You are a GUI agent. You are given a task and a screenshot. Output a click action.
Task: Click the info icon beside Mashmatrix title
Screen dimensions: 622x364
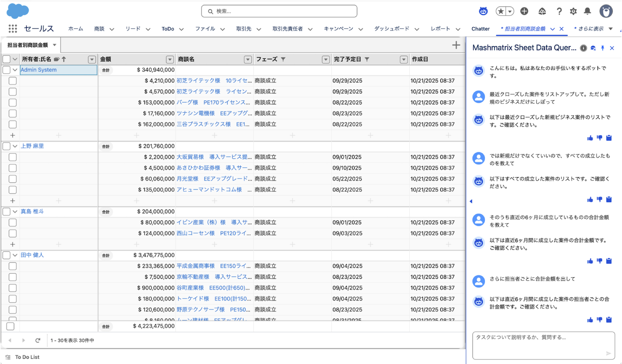[583, 48]
